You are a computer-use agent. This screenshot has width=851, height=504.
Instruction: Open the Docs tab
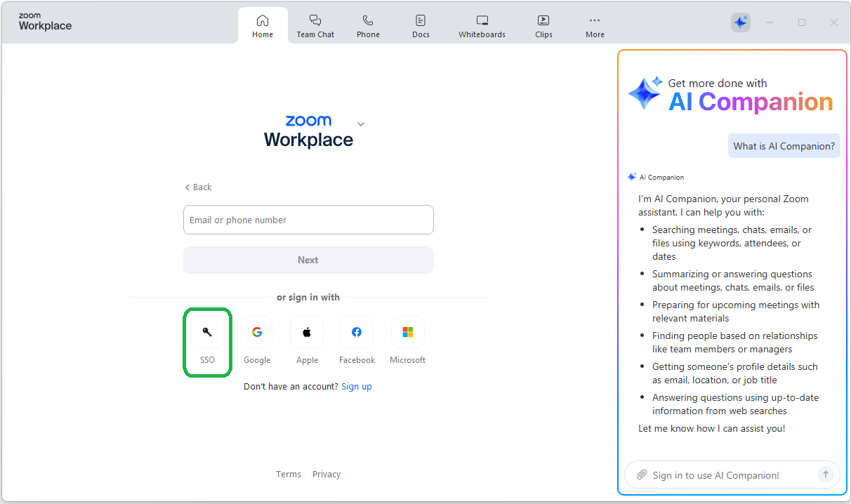(x=421, y=26)
